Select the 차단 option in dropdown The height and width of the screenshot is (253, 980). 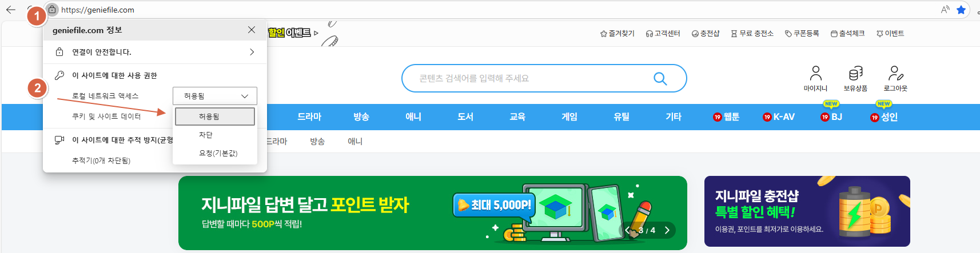[206, 135]
